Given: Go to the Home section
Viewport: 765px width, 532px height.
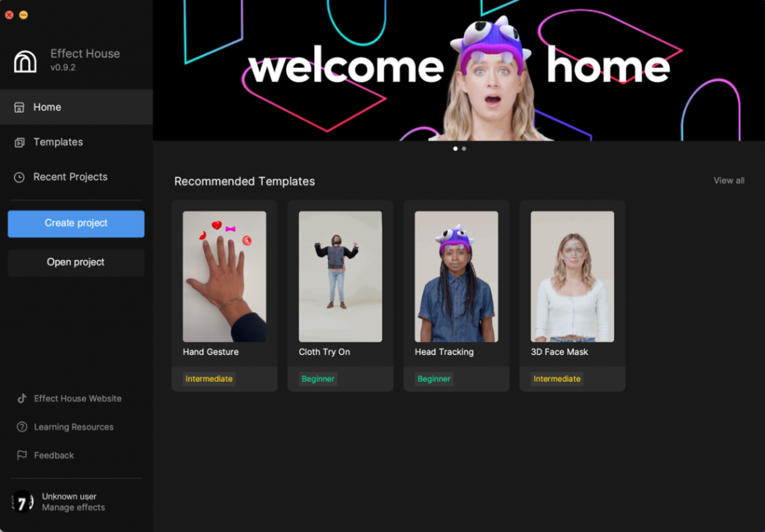Looking at the screenshot, I should (77, 107).
